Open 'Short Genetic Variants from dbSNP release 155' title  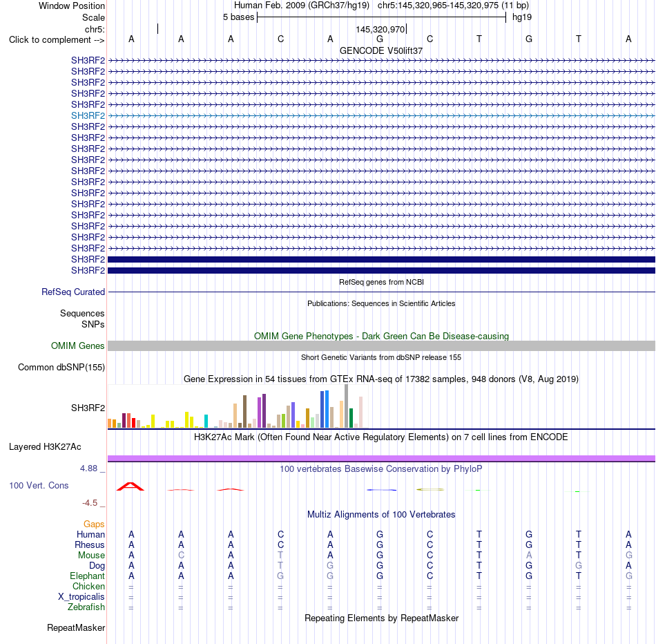click(381, 358)
